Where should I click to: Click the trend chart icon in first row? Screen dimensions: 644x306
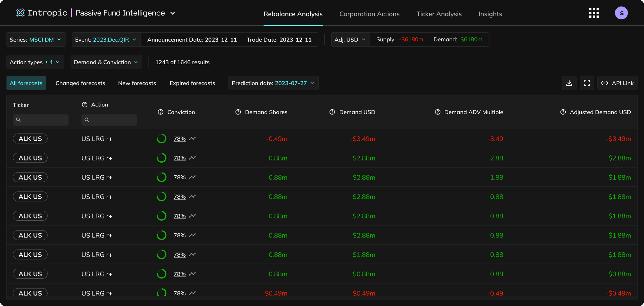pos(192,139)
